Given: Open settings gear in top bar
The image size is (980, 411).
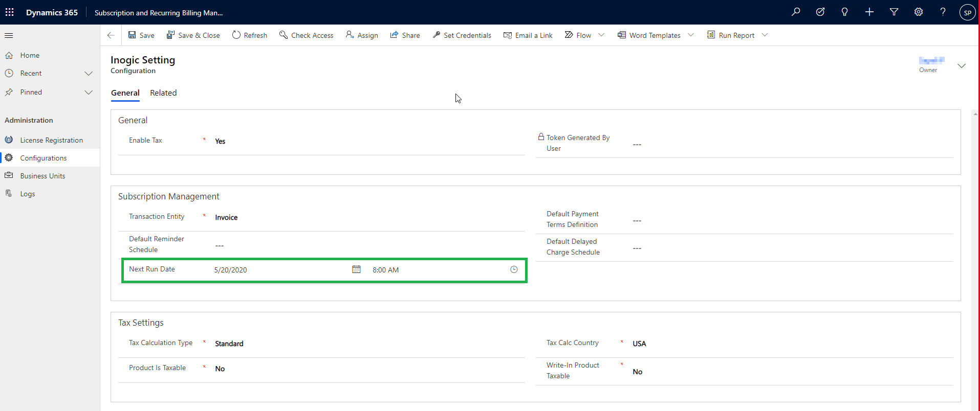Looking at the screenshot, I should pyautogui.click(x=919, y=12).
